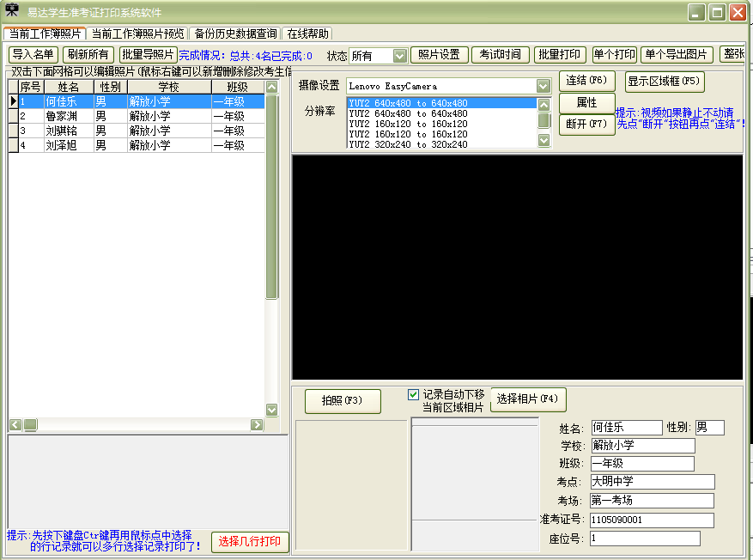Click the 单个导出图片 button
The image size is (753, 560).
[x=677, y=55]
